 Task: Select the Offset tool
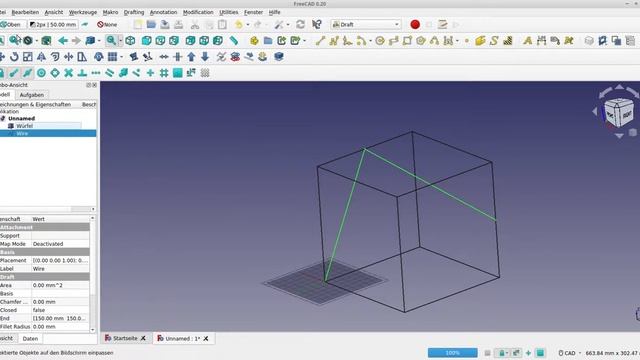(55, 57)
